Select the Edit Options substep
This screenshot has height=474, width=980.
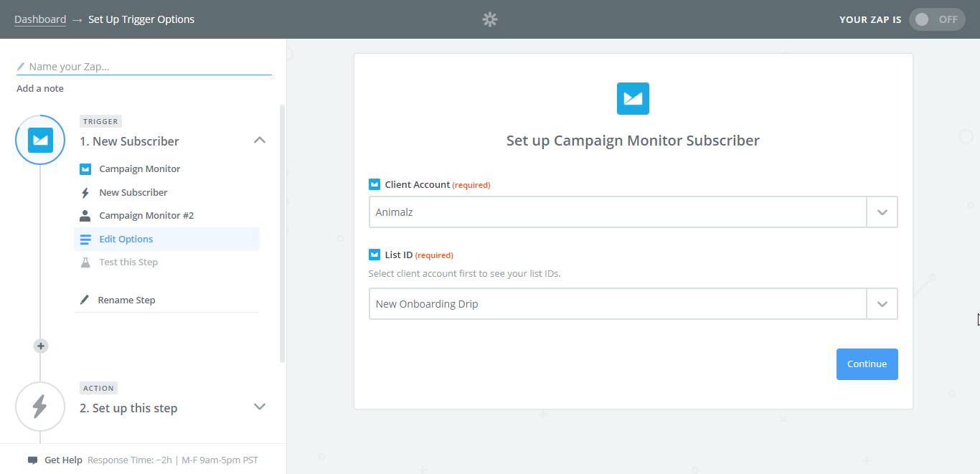click(x=166, y=240)
